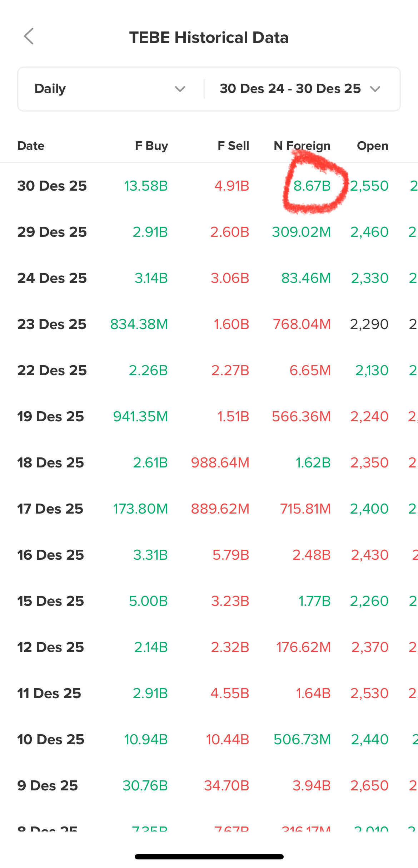The height and width of the screenshot is (868, 418).
Task: Select the Date column header
Action: (x=31, y=146)
